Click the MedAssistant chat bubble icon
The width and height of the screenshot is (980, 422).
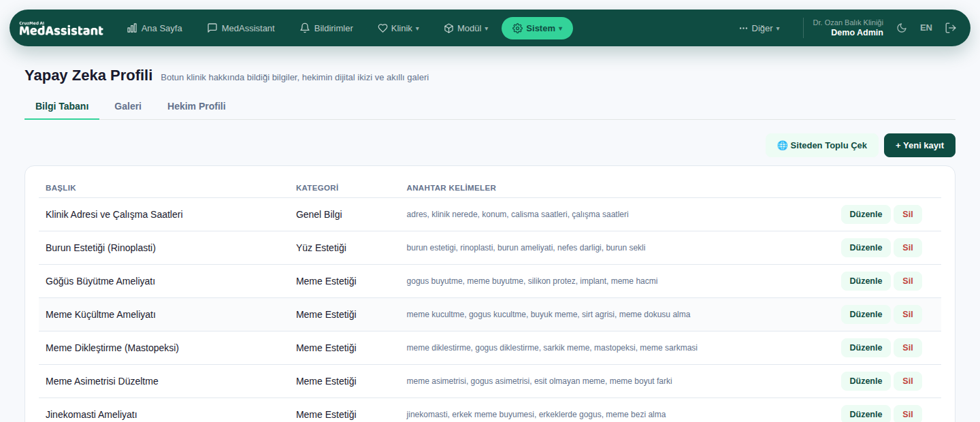pyautogui.click(x=212, y=28)
